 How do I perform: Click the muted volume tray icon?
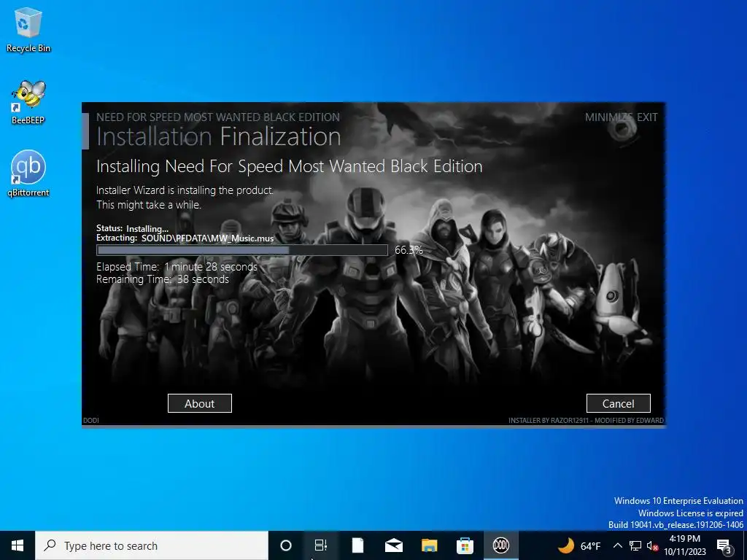point(652,545)
